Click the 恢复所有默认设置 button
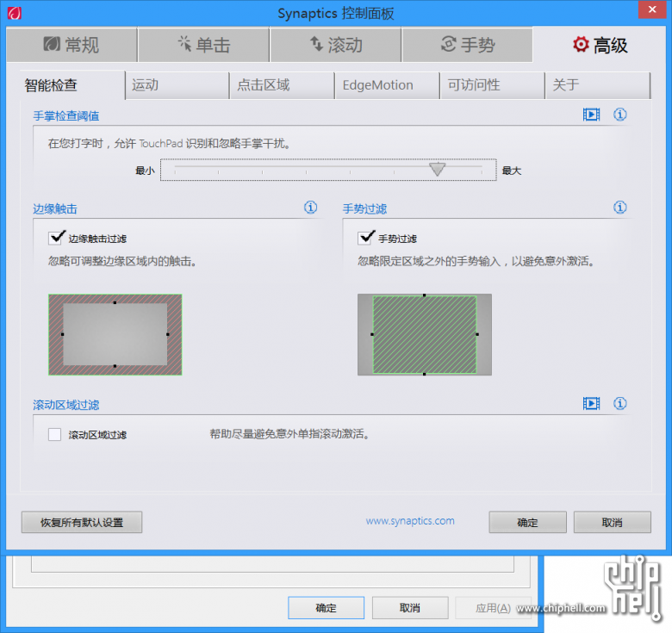This screenshot has width=672, height=633. click(82, 522)
